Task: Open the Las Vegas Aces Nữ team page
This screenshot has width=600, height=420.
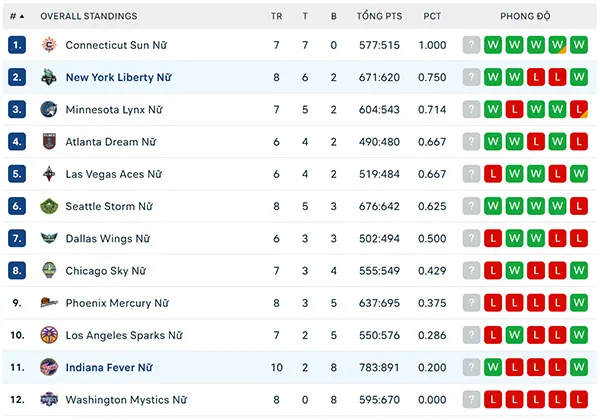Action: (x=114, y=174)
